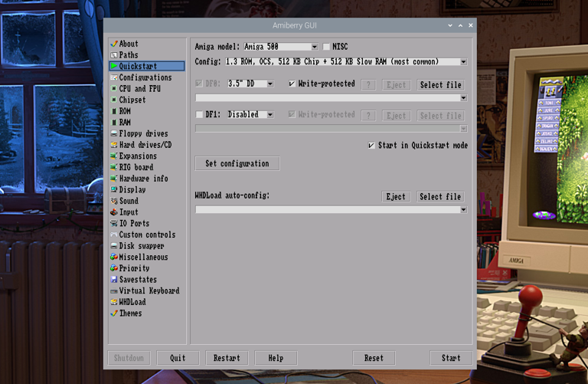
Task: Uncheck Start in Quickstart mode
Action: [x=371, y=146]
